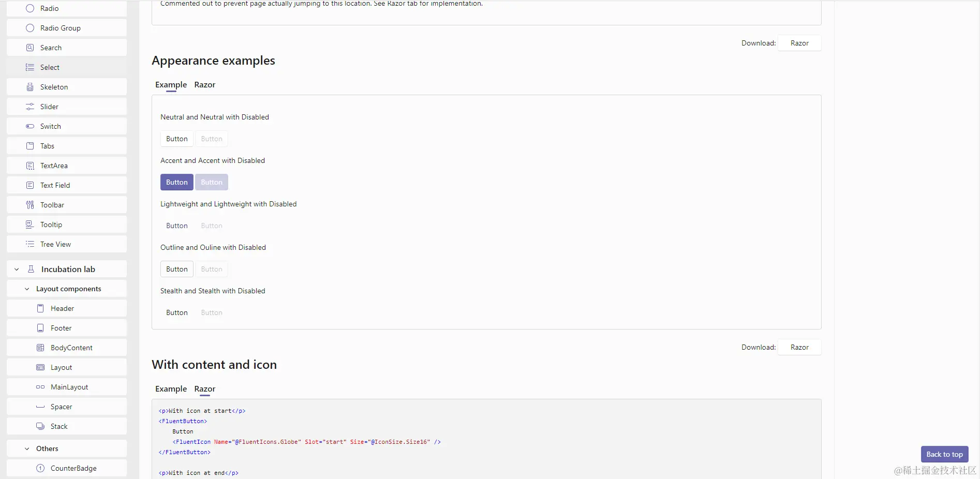Select Example tab under Appearance examples
This screenshot has height=479, width=980.
click(171, 85)
